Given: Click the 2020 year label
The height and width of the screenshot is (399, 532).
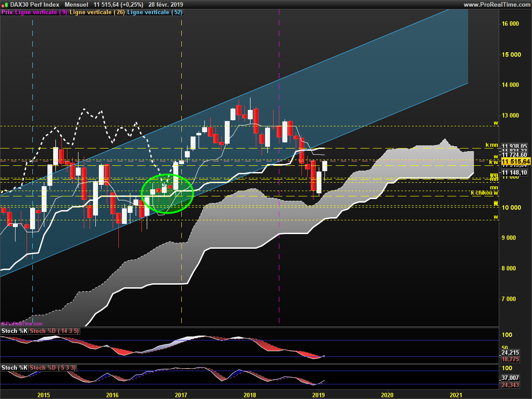Looking at the screenshot, I should [x=387, y=395].
